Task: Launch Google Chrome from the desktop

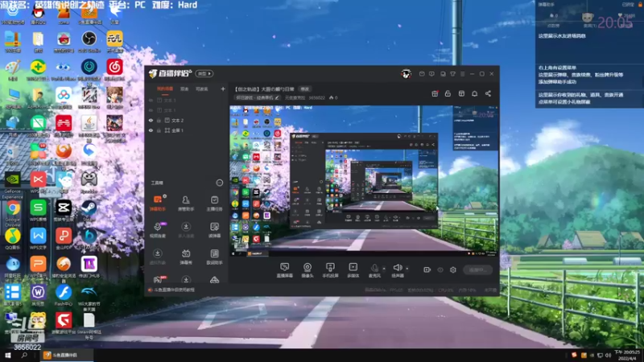Action: 12,213
